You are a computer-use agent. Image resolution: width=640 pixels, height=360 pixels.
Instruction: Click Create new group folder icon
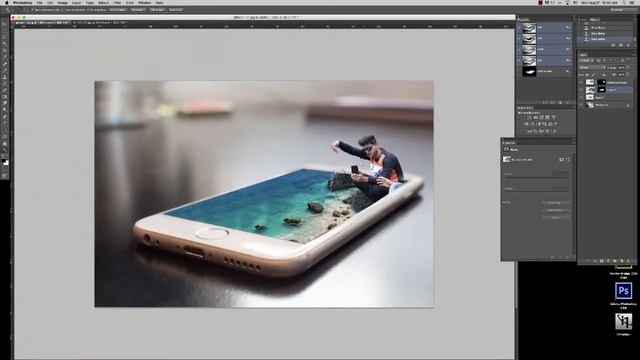click(x=615, y=260)
